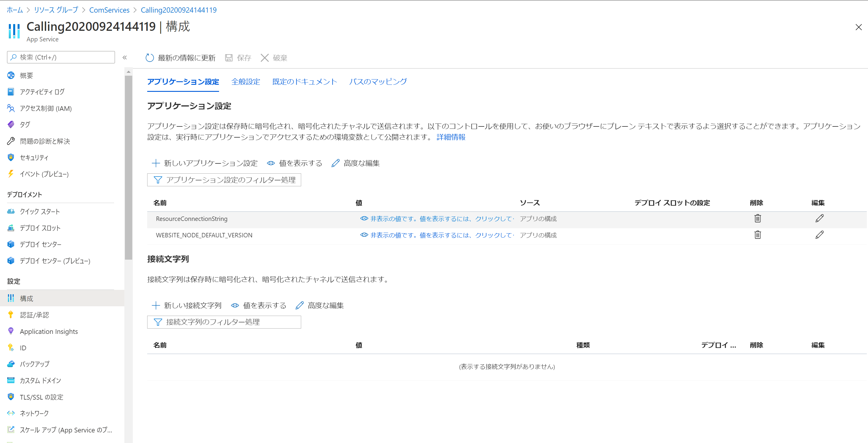Open アクセス制御 (IAM) in the sidebar
868x443 pixels.
click(45, 109)
